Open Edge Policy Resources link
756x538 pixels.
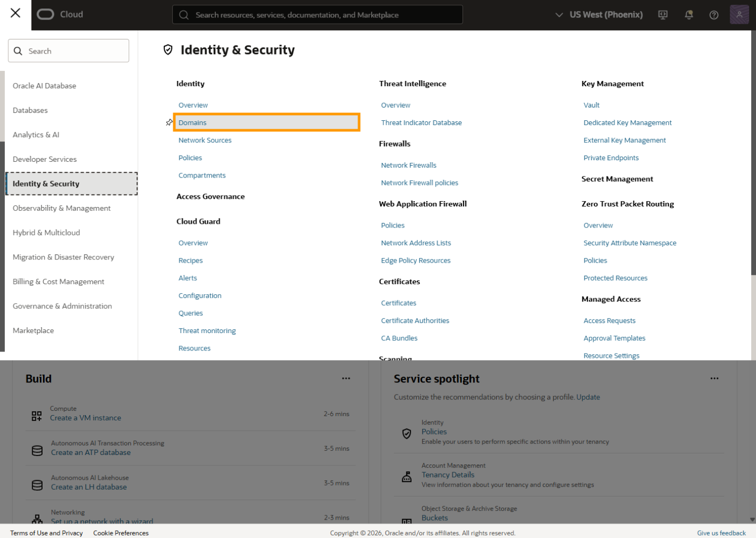click(416, 261)
